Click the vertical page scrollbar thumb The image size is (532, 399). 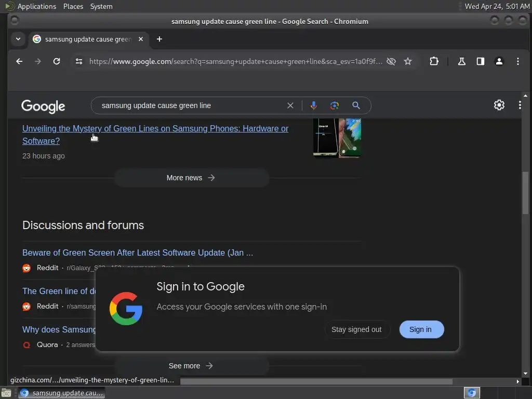click(x=526, y=193)
